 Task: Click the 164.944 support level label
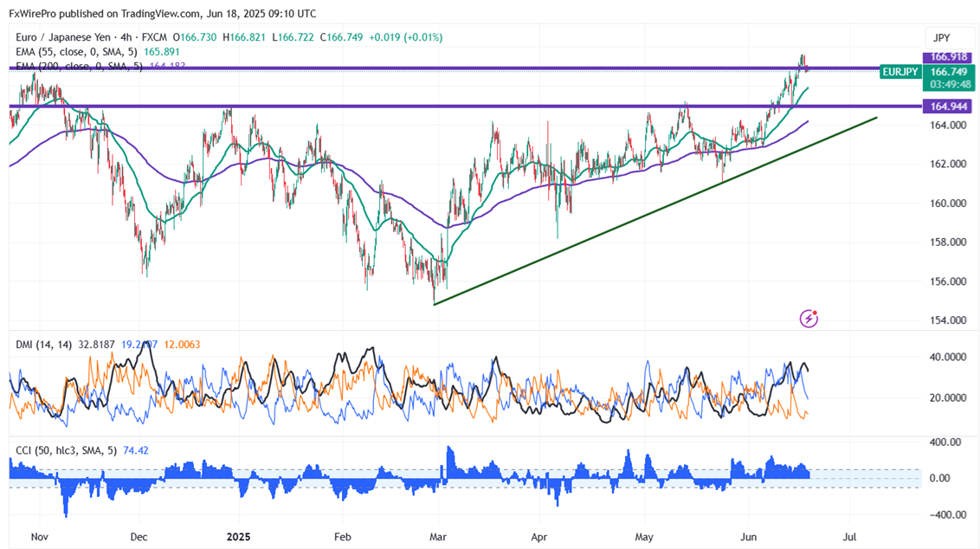[x=948, y=107]
